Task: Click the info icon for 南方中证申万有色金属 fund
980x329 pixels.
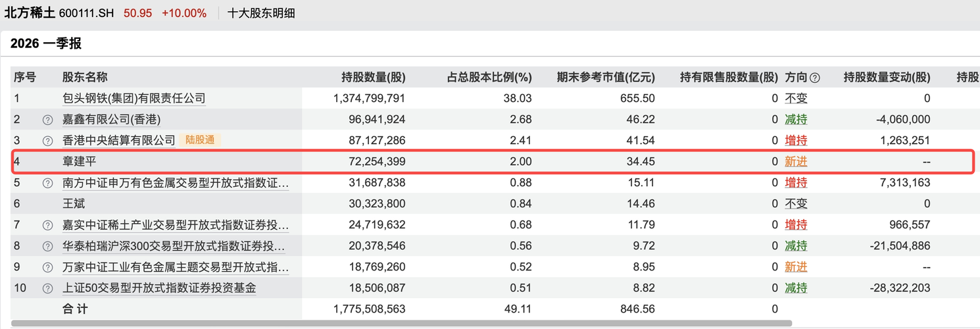Action: point(47,183)
